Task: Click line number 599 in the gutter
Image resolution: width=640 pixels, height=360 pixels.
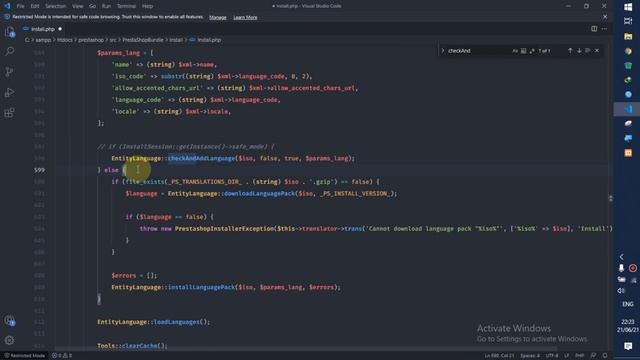Action: click(x=40, y=170)
